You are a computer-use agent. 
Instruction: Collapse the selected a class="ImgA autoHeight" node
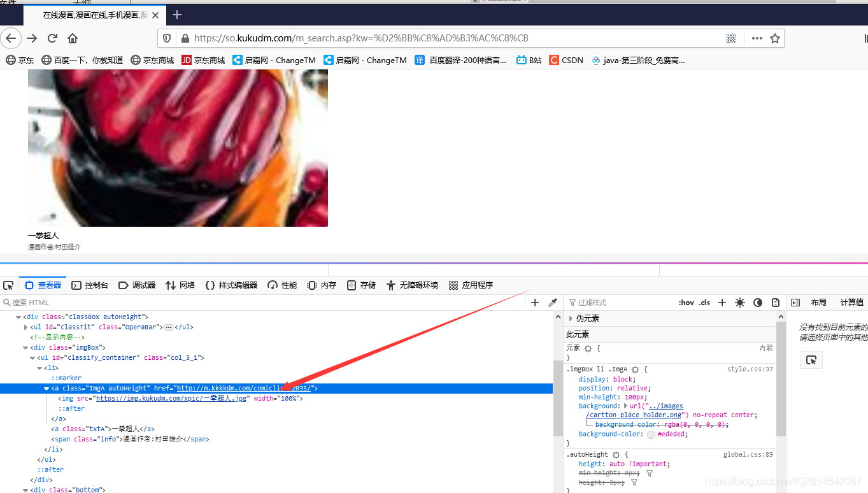click(46, 388)
